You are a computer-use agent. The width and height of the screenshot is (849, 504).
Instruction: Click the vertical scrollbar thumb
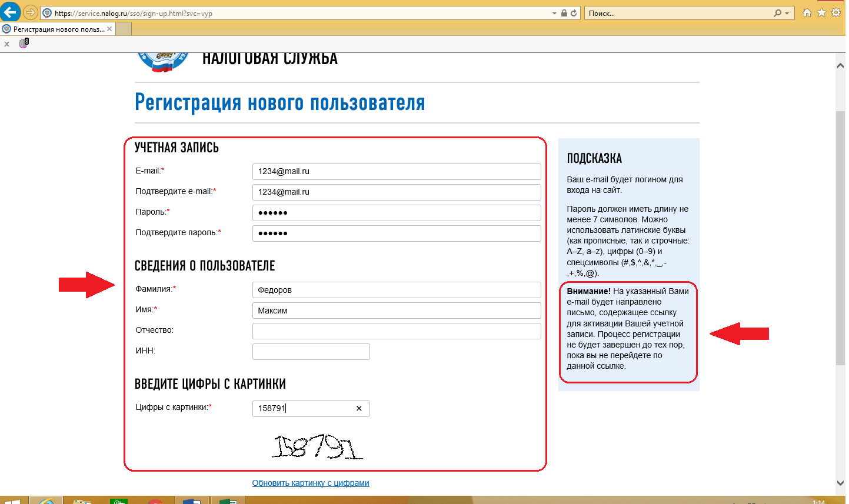(x=840, y=238)
